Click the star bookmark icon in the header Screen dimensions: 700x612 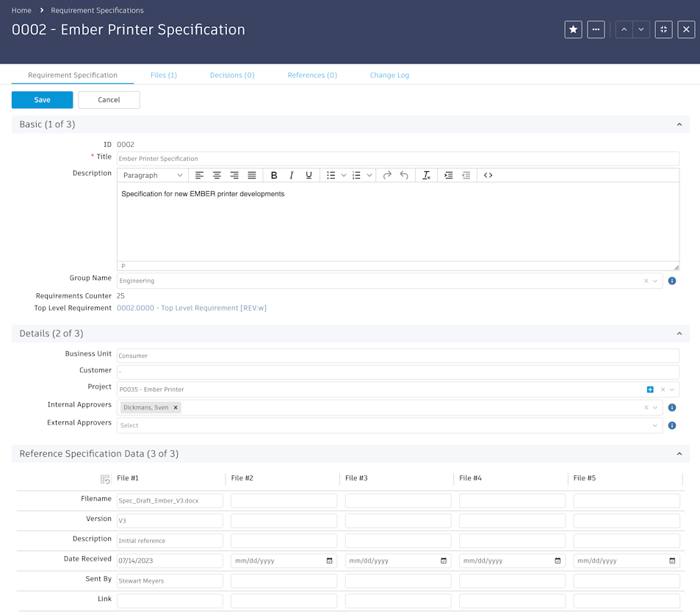click(x=573, y=29)
